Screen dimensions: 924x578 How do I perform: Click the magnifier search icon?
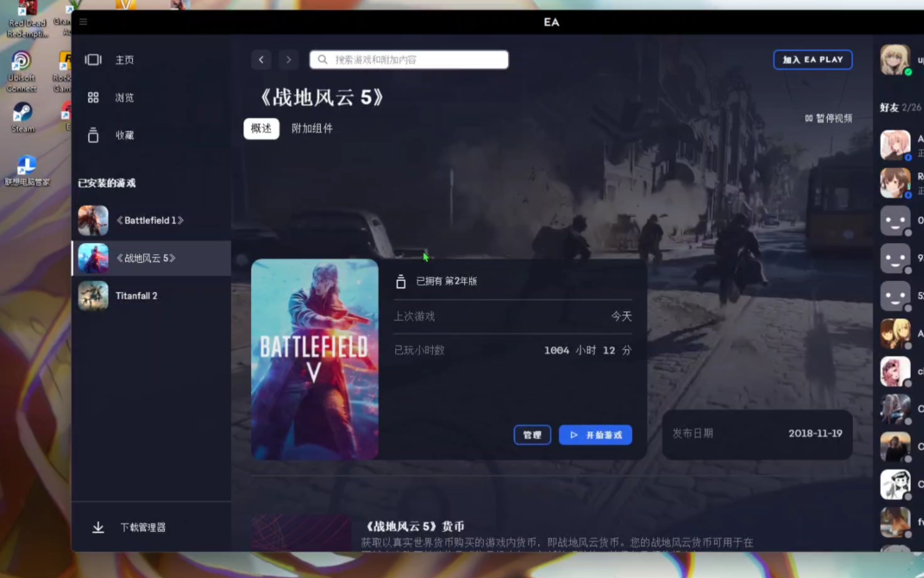pos(322,59)
